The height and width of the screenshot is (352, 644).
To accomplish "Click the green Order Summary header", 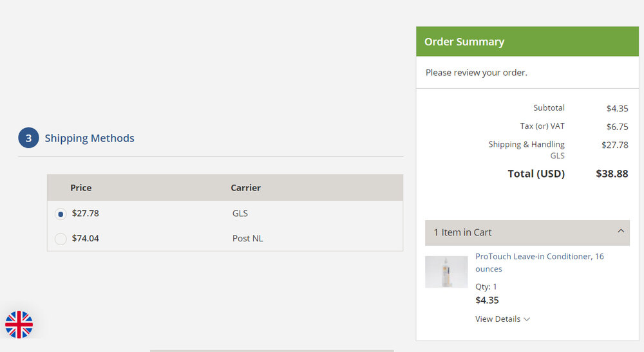I will [x=527, y=42].
